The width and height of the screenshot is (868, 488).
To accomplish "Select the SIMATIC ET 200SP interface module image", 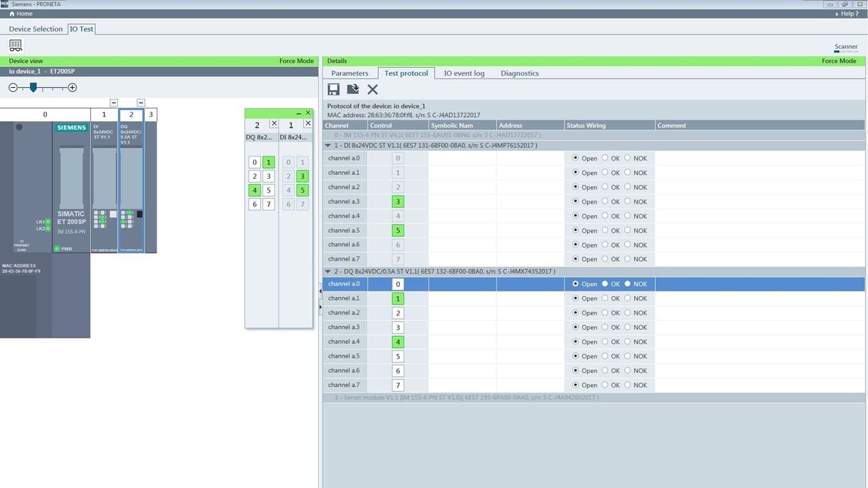I will pos(72,187).
